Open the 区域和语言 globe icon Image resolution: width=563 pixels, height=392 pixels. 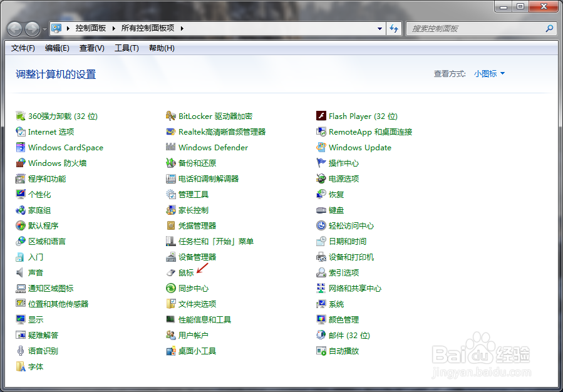coord(21,241)
